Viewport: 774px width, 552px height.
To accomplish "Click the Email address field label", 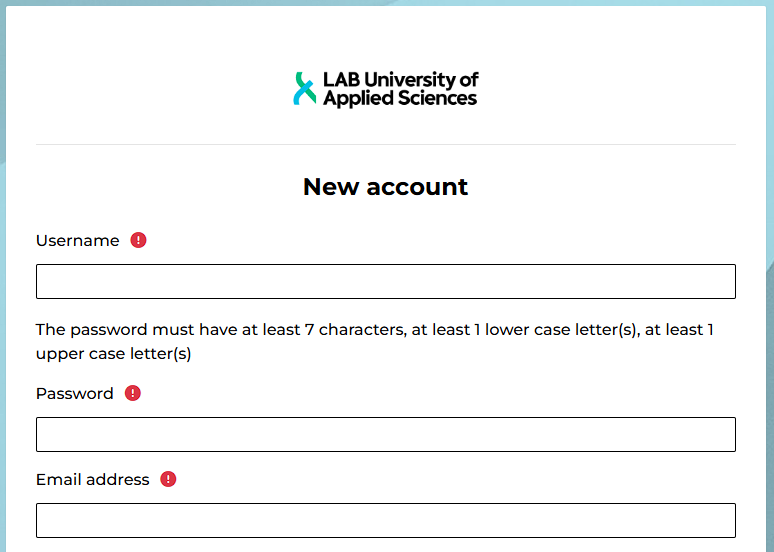I will tap(92, 480).
